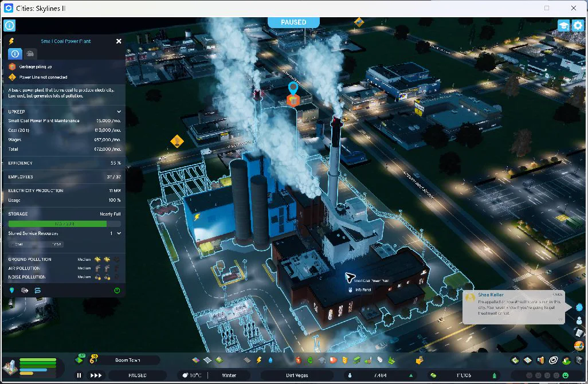The height and width of the screenshot is (384, 588).
Task: Click the PAUSED banner at top center
Action: click(x=293, y=22)
